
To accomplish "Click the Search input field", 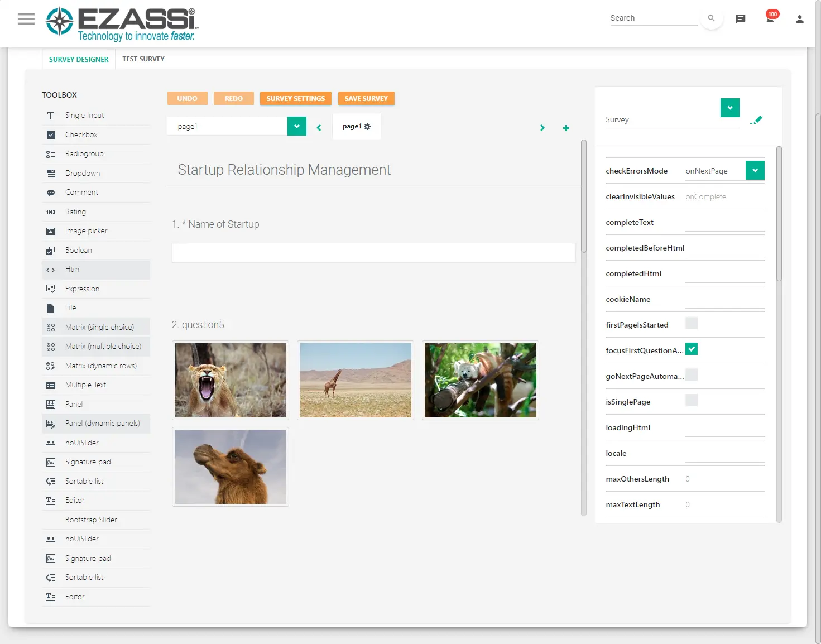I will (x=654, y=18).
